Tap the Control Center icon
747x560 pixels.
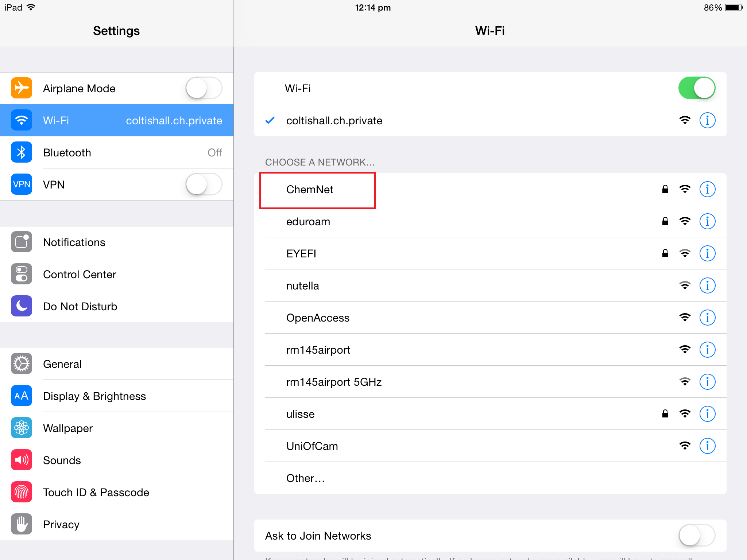click(x=22, y=274)
